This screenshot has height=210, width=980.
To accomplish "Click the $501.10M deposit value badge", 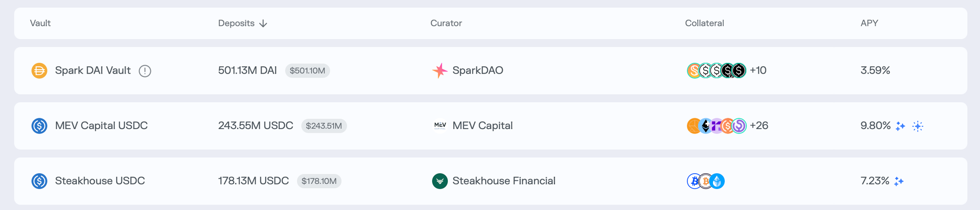I will point(307,71).
